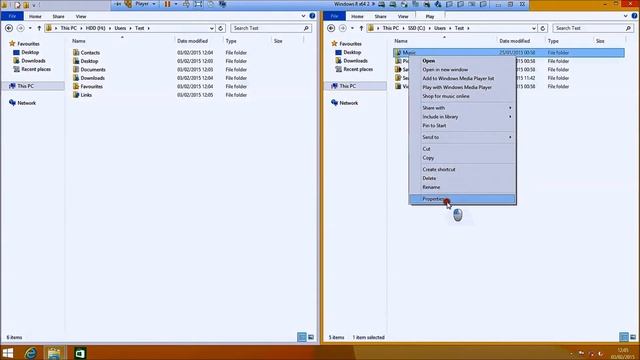Screen dimensions: 640x360
Task: Pause the virtual machine in VMware toolbar
Action: coord(167,4)
